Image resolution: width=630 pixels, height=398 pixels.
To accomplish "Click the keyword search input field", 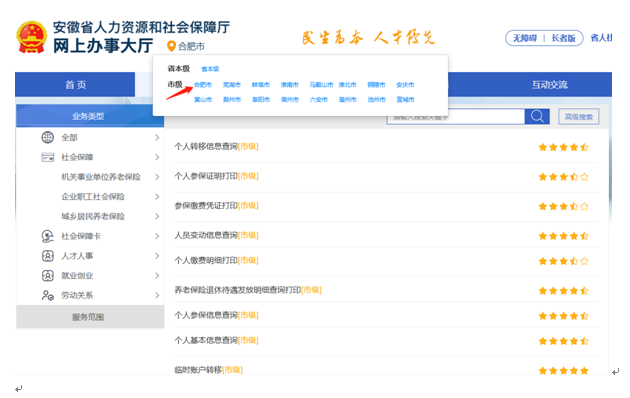I will pos(456,116).
